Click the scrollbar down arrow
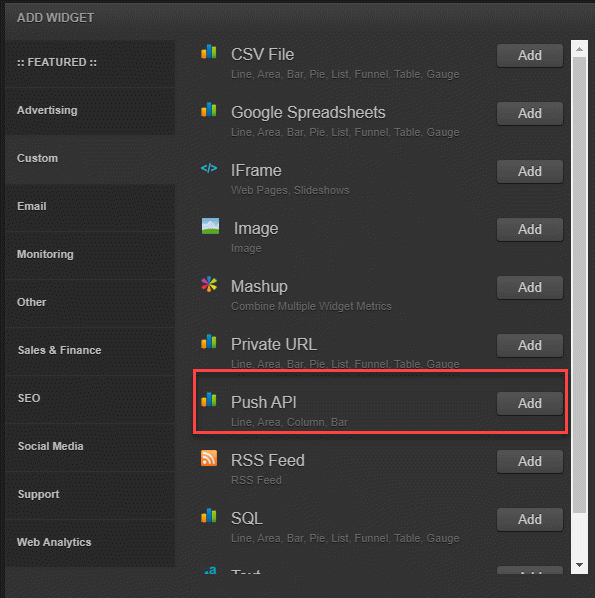Viewport: 595px width, 598px height. click(579, 565)
